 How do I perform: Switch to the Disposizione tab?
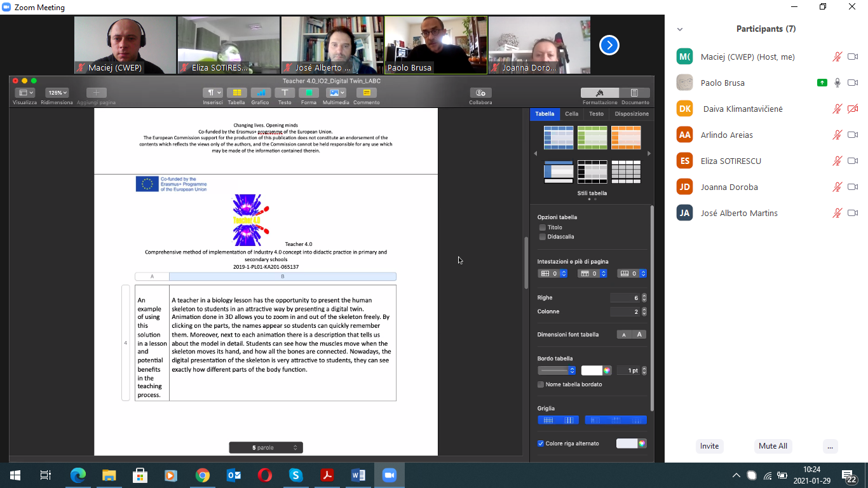(x=631, y=114)
